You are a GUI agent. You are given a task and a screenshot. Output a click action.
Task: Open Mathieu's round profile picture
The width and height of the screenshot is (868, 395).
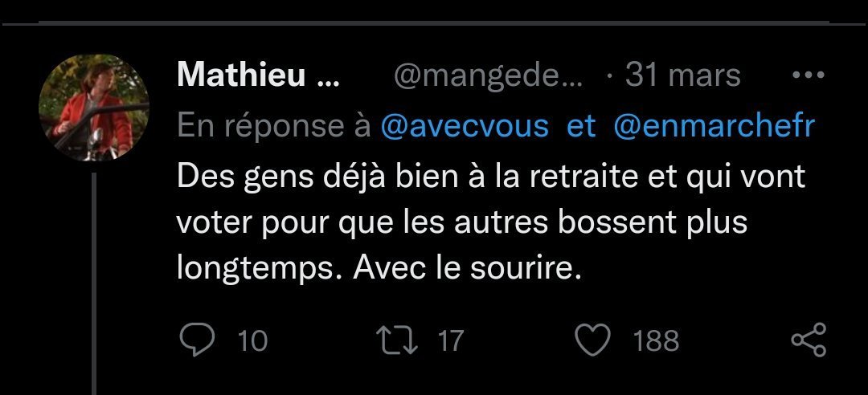click(x=95, y=109)
